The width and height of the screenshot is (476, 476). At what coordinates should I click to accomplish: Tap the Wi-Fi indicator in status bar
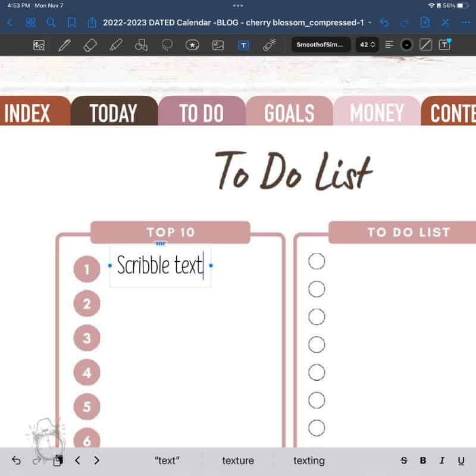click(x=431, y=5)
